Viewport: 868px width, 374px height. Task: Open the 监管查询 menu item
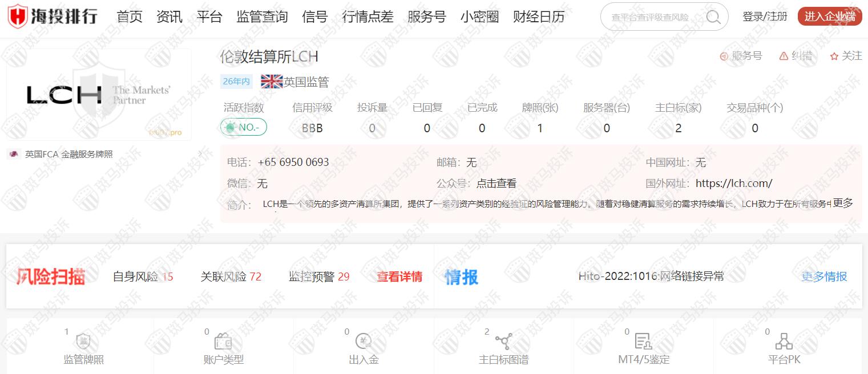pos(262,17)
